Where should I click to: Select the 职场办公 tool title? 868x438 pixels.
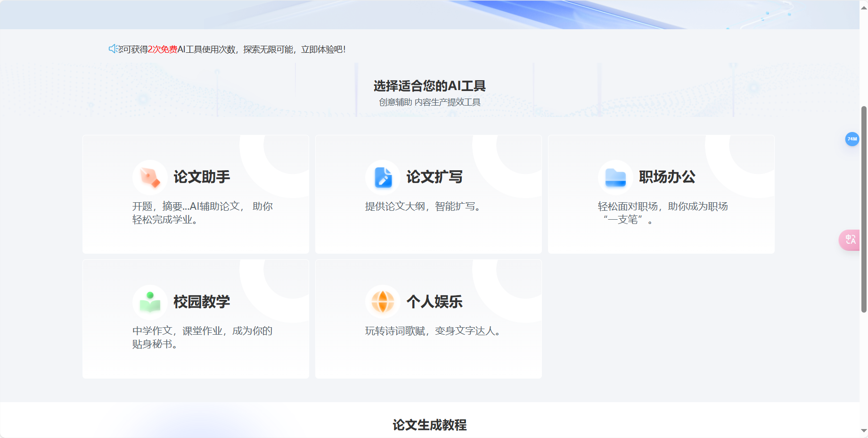coord(667,177)
